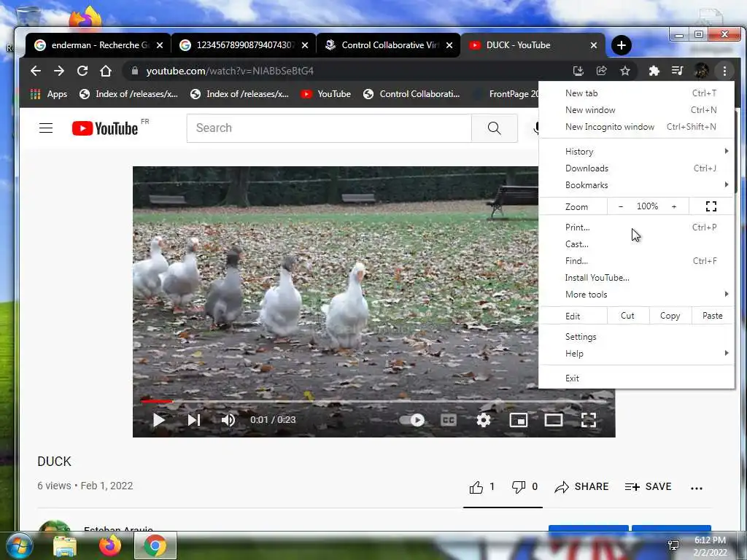Select New window menu item
The image size is (747, 560).
636,110
